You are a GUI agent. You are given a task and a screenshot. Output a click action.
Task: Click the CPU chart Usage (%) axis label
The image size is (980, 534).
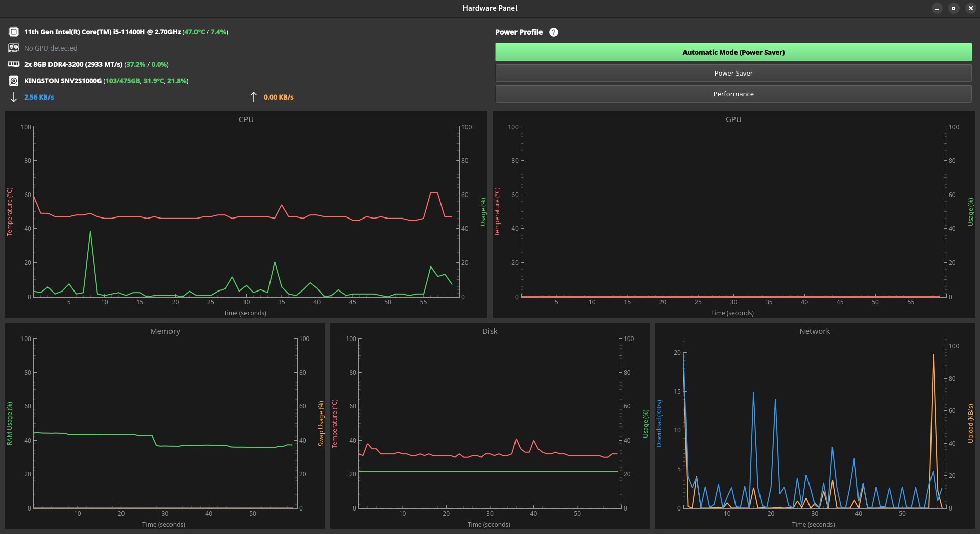tap(483, 212)
